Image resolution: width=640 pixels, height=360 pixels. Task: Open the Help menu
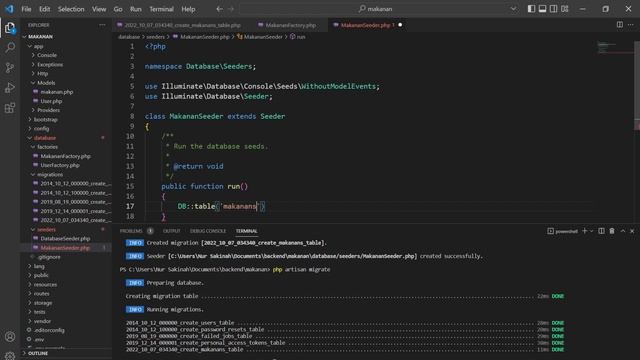188,9
